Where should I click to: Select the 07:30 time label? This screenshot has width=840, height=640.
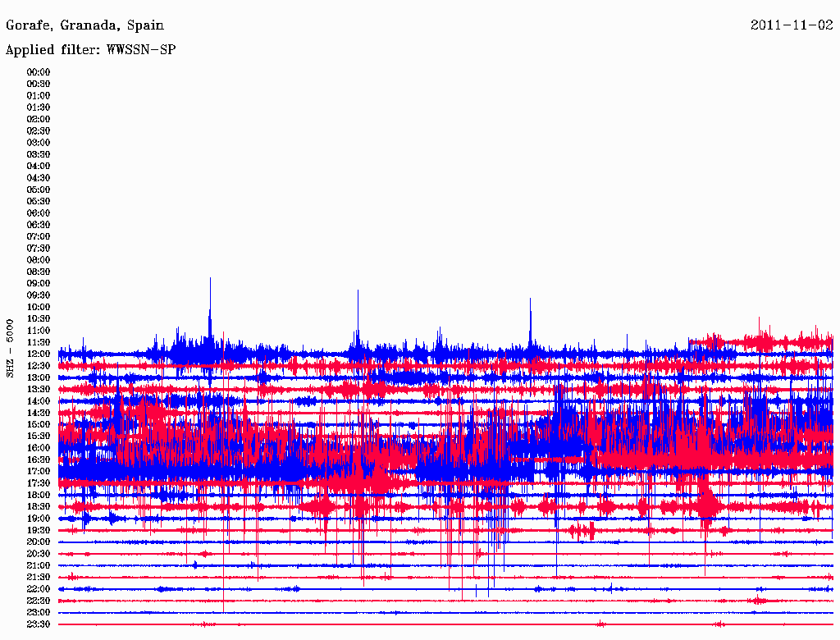pyautogui.click(x=39, y=249)
